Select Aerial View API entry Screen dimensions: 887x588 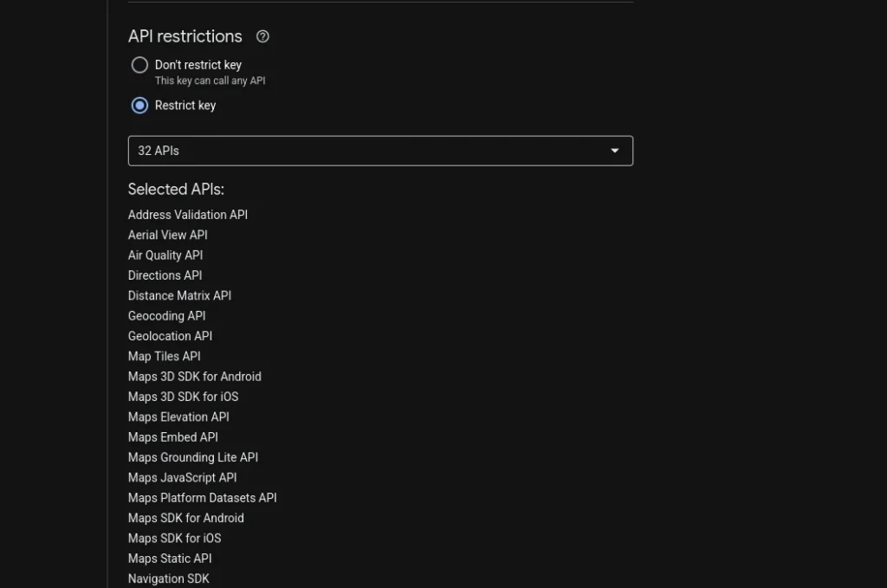168,235
